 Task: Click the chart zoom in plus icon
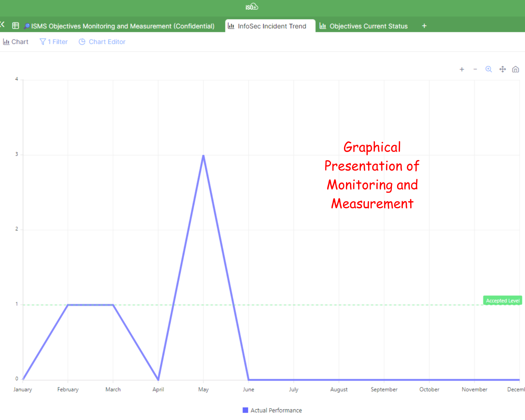(462, 70)
